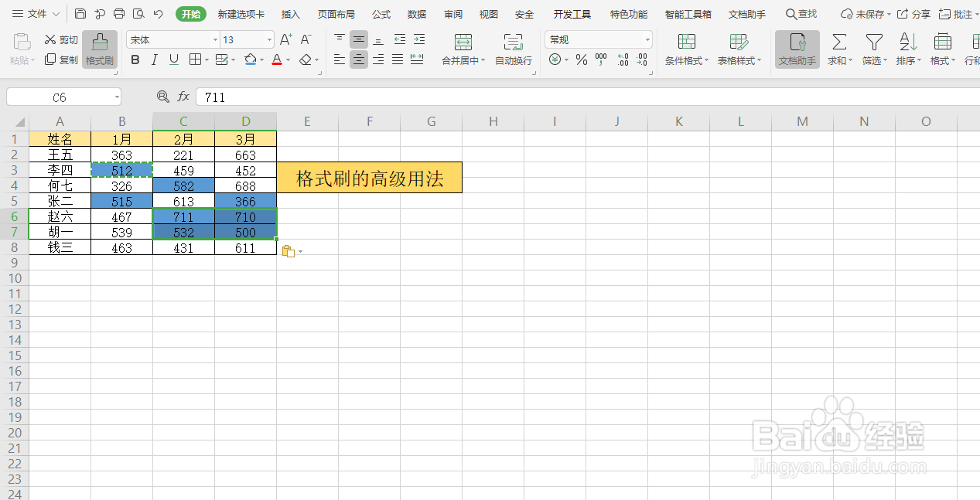This screenshot has width=980, height=500.
Task: Toggle Align Right
Action: pos(378,60)
